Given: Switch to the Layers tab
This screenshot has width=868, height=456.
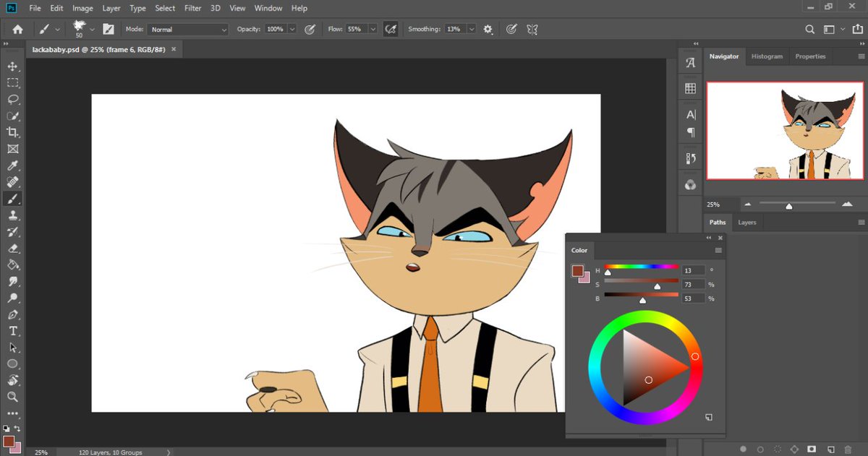Looking at the screenshot, I should (747, 223).
